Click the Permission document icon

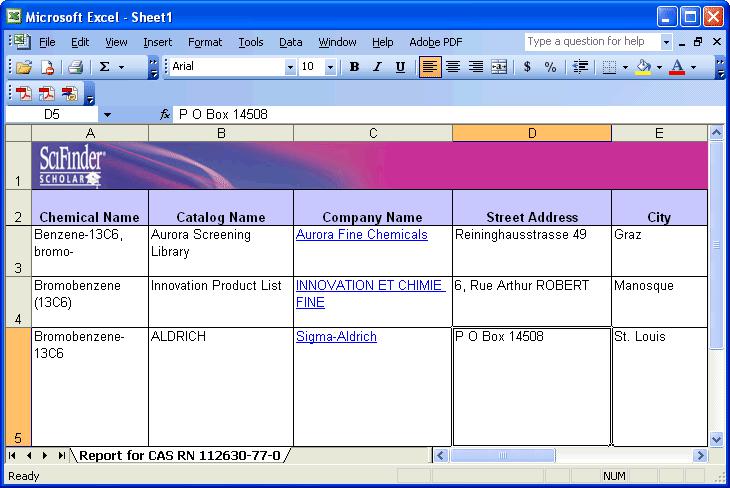click(x=47, y=67)
